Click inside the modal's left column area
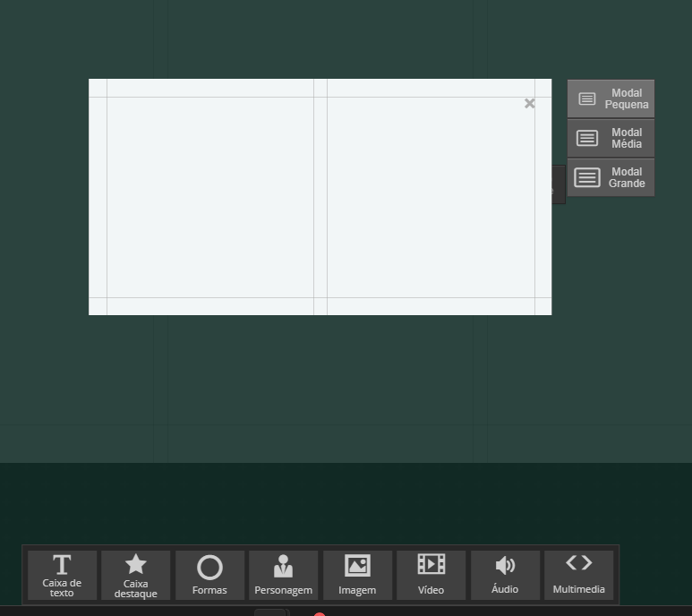 click(x=209, y=197)
